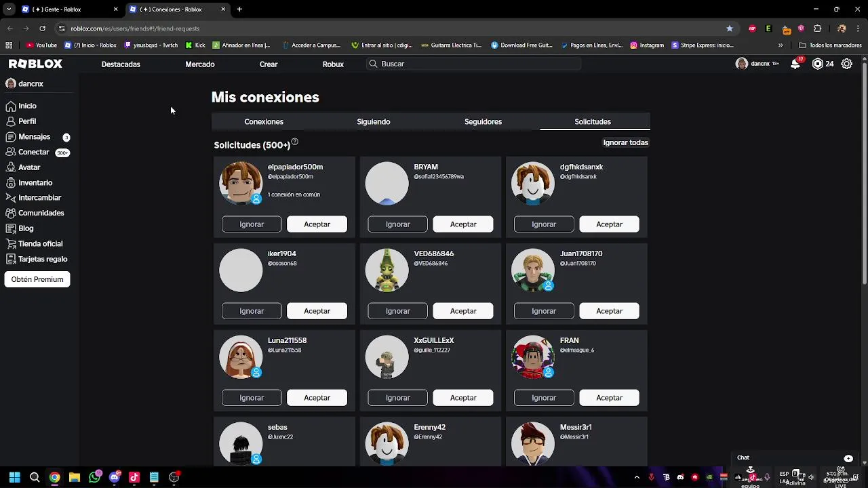Open the Robux balance icon
Viewport: 868px width, 488px height.
click(x=818, y=64)
